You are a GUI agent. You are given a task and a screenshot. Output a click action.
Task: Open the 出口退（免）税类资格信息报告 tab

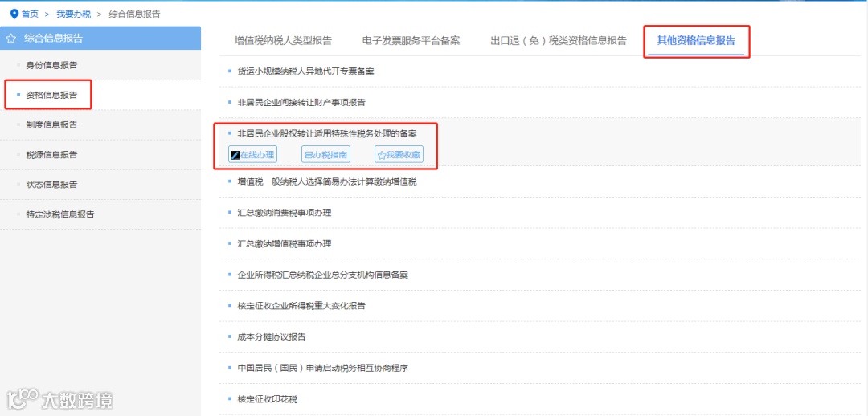pyautogui.click(x=559, y=40)
